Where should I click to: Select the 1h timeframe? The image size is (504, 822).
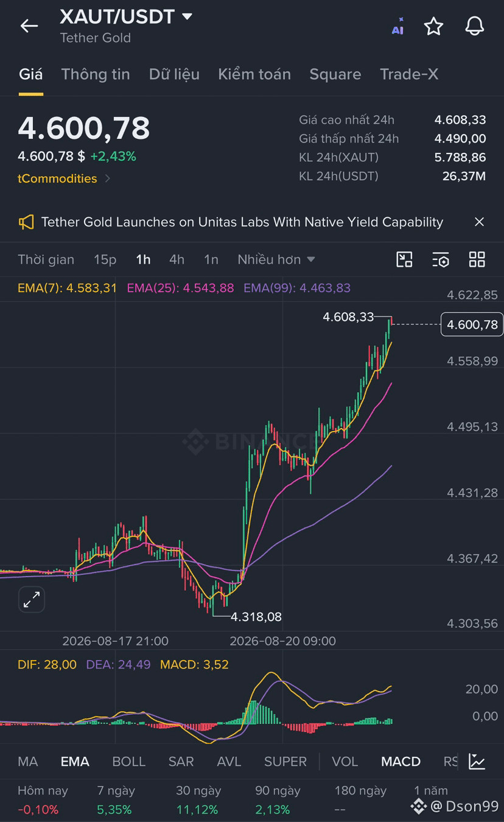[143, 259]
